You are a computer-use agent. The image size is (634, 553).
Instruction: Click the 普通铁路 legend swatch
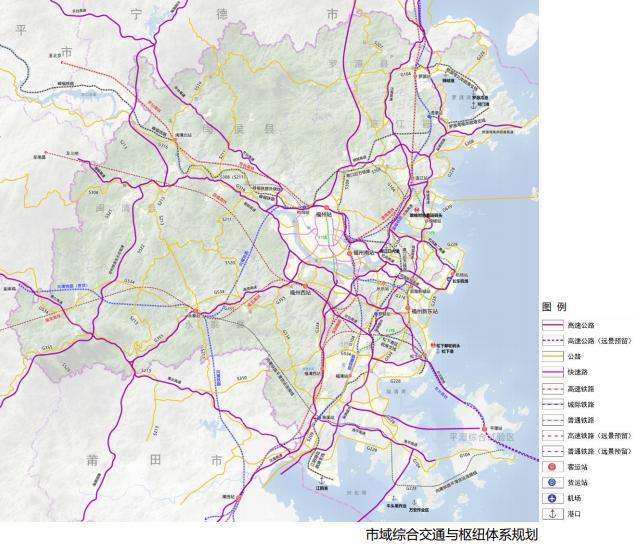pos(552,420)
